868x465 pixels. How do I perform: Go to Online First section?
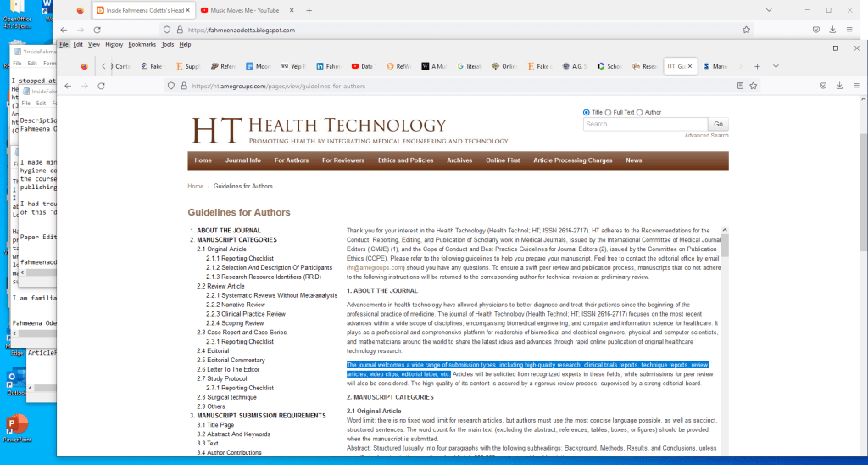click(503, 160)
